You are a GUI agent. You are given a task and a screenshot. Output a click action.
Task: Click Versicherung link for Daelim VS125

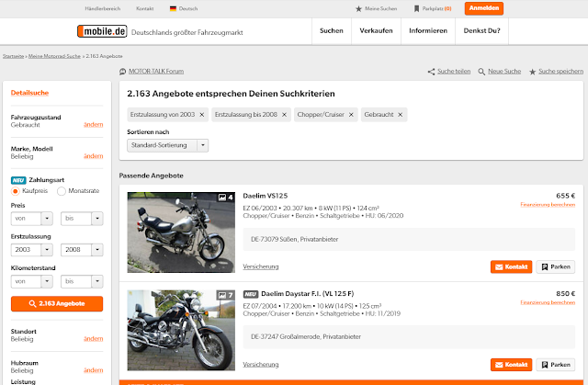(x=261, y=266)
